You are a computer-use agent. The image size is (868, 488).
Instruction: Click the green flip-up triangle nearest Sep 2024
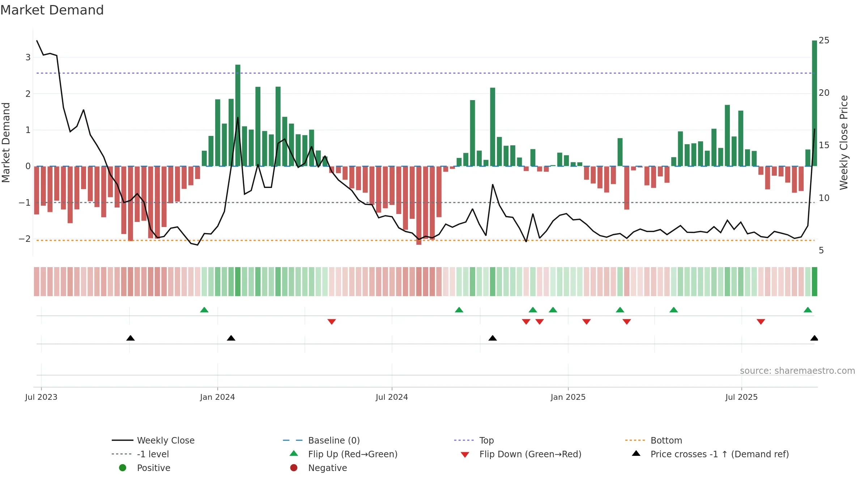pyautogui.click(x=459, y=310)
